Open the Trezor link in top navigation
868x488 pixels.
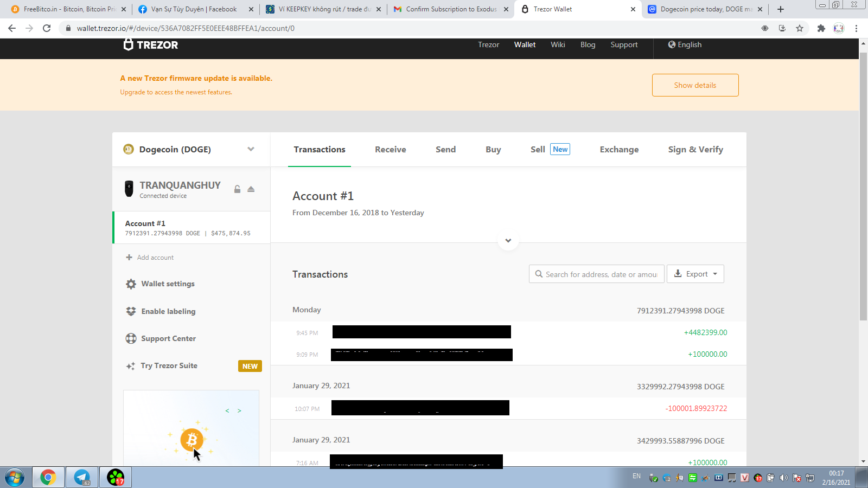click(488, 45)
